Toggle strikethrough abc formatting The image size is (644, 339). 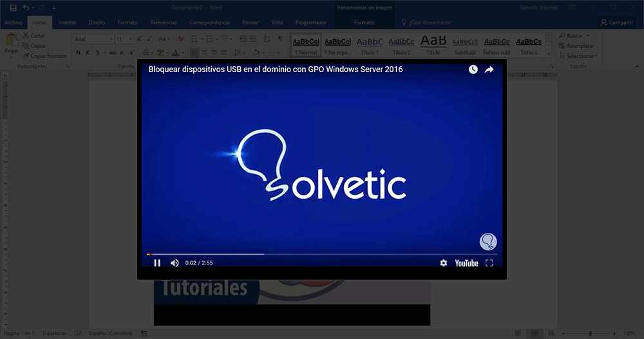[113, 53]
